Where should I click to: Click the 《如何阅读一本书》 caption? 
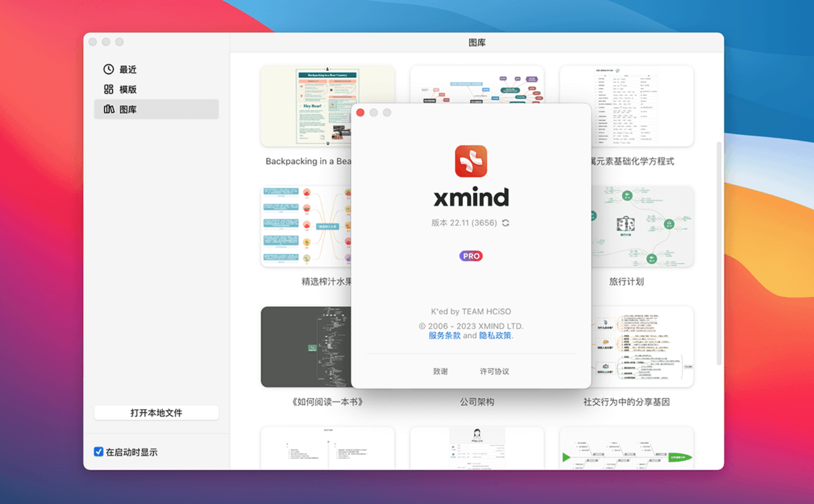point(327,402)
